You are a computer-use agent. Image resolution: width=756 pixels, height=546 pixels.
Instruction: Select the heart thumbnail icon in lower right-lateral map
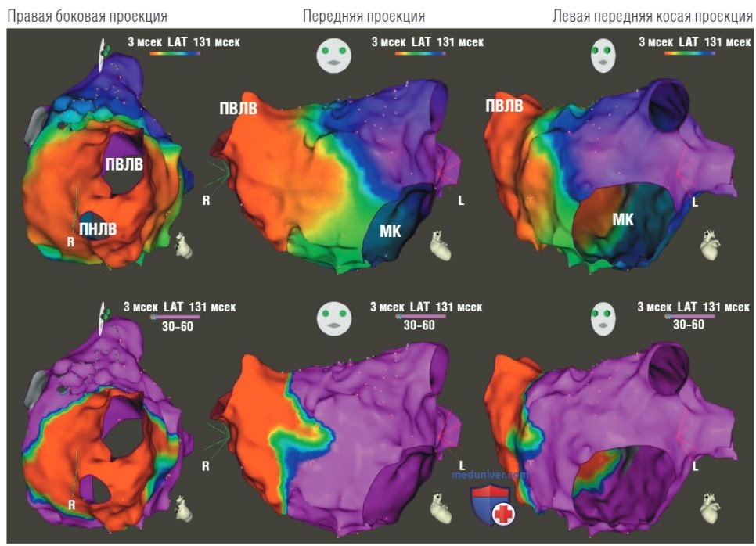[x=183, y=508]
